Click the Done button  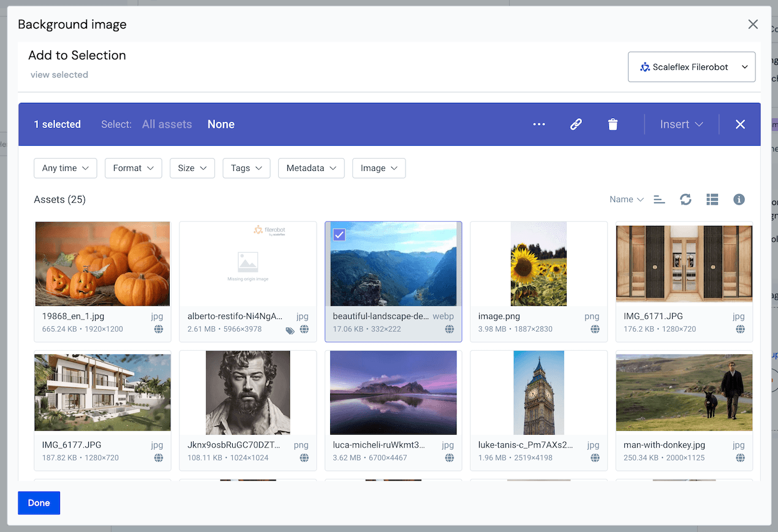[39, 503]
